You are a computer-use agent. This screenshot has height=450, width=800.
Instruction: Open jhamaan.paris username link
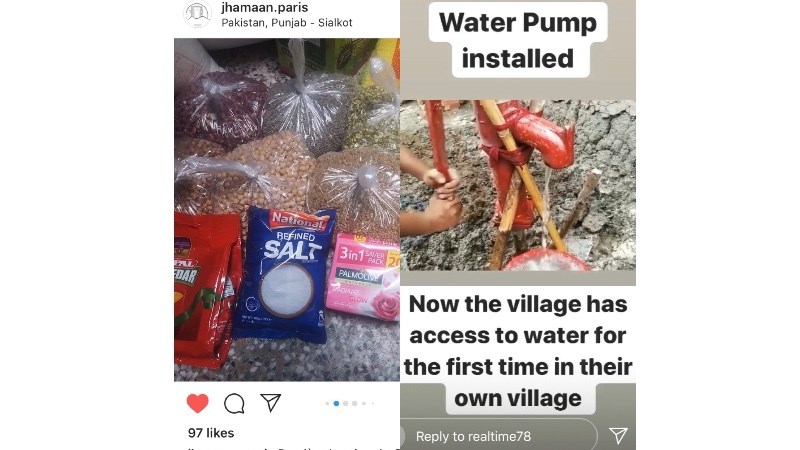(x=265, y=8)
